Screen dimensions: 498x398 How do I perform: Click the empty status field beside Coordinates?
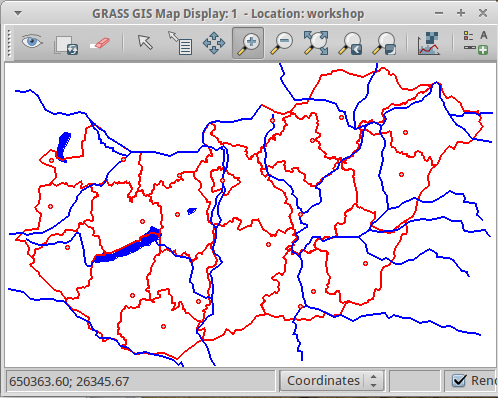[x=414, y=380]
